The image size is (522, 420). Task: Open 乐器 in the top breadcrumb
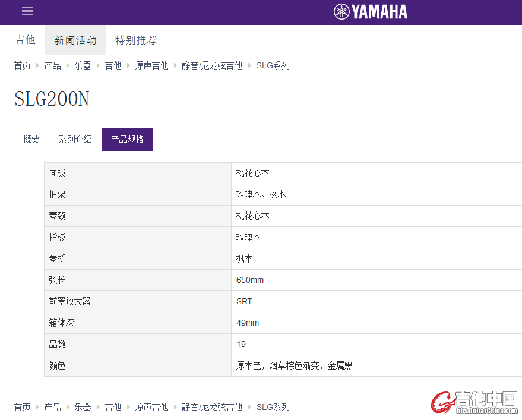click(x=83, y=65)
